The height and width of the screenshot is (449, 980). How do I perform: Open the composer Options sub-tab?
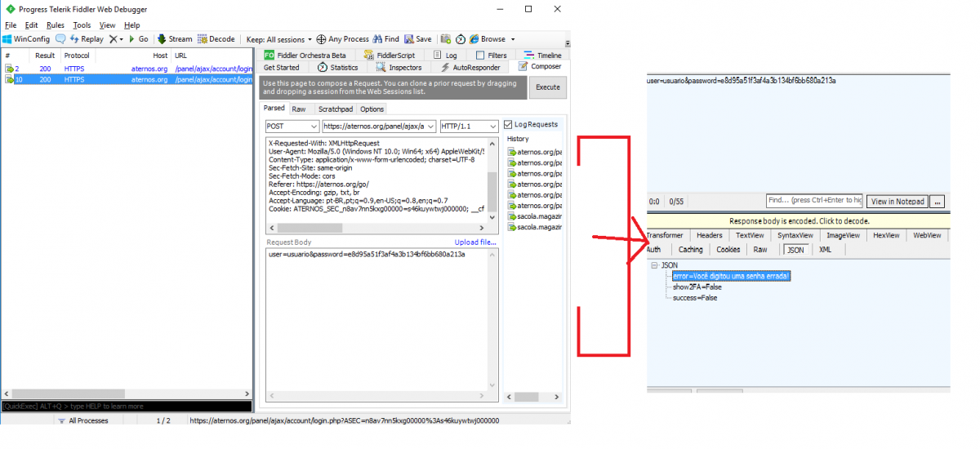372,109
